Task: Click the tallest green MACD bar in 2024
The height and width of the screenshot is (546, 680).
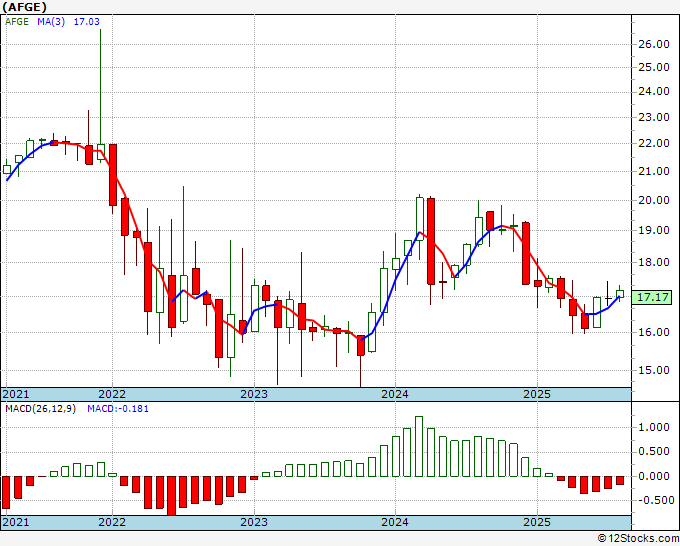Action: pos(419,447)
